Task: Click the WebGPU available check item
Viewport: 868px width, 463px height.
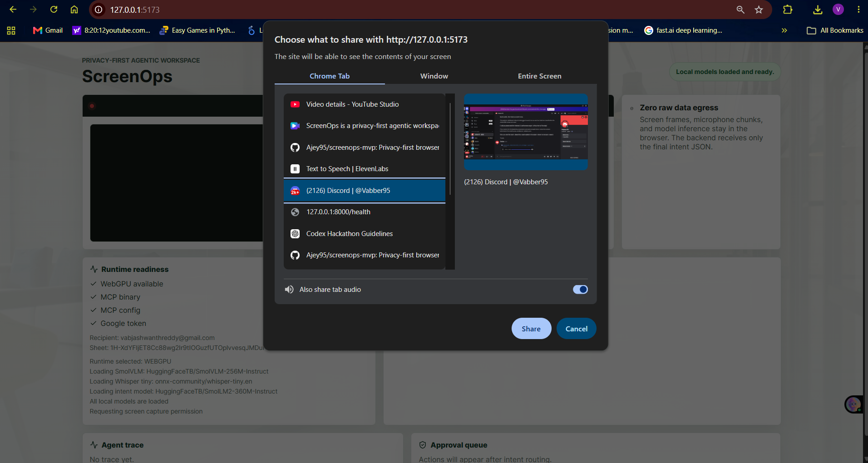Action: (x=127, y=284)
